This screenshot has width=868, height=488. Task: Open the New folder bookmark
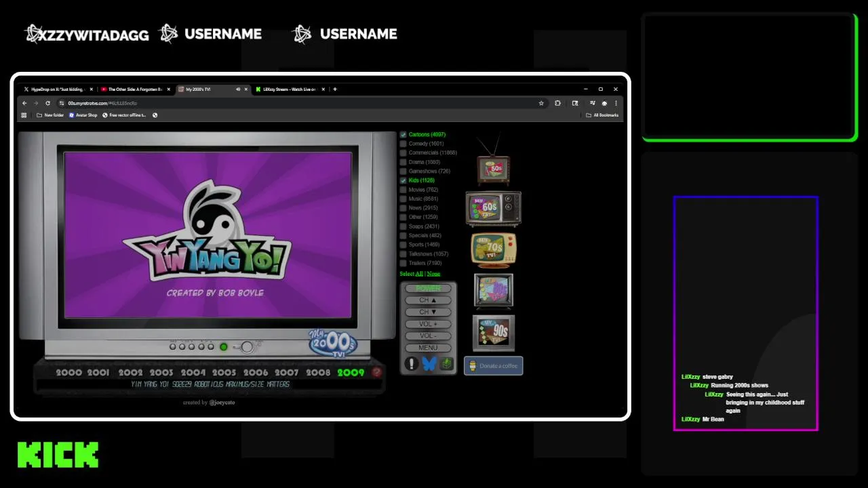click(50, 115)
